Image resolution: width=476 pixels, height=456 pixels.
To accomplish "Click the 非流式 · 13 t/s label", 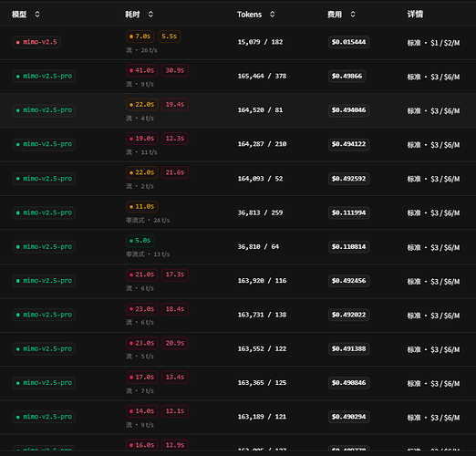I will (148, 254).
